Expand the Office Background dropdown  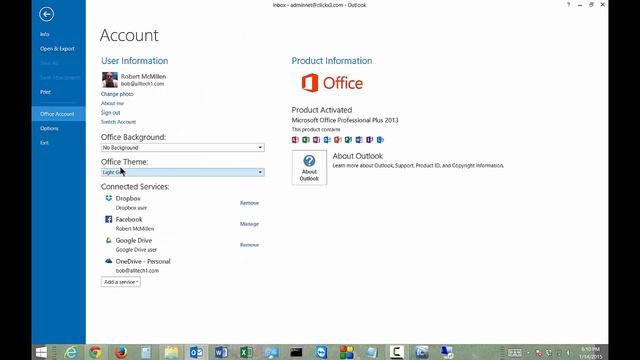pyautogui.click(x=260, y=147)
